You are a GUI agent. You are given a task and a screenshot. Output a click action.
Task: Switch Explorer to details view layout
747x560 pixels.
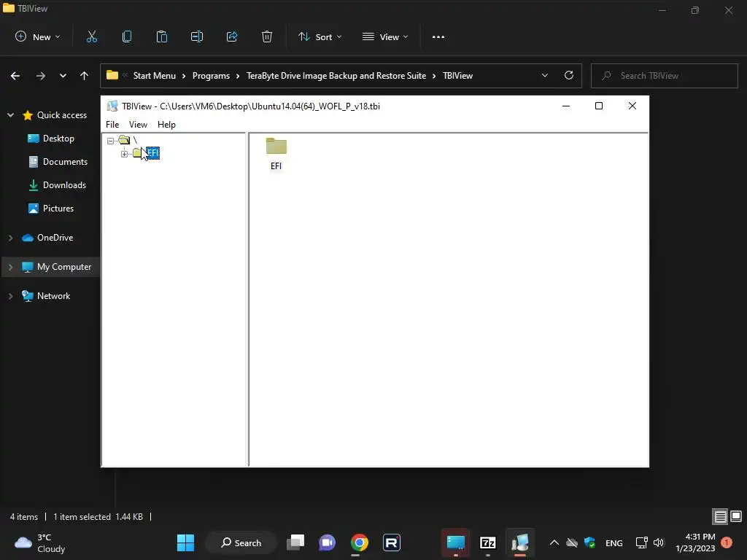(720, 517)
